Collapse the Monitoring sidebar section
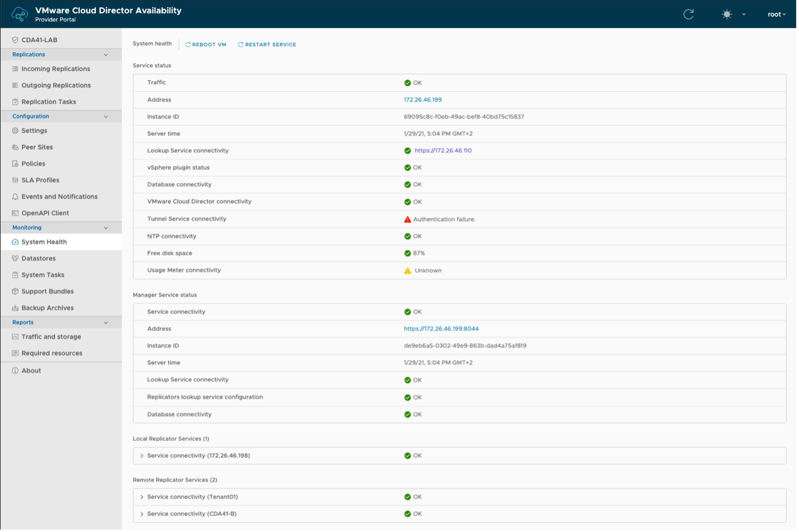Viewport: 799px width, 532px height. (x=106, y=228)
